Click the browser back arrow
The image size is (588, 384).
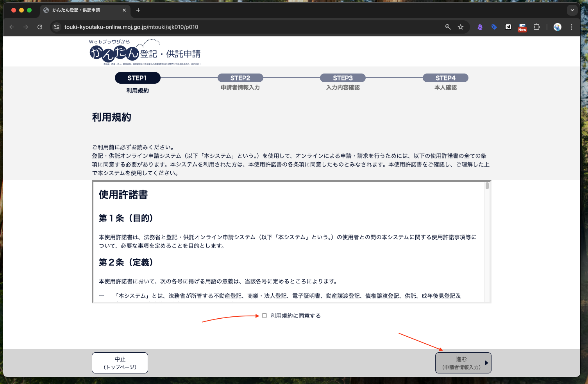coord(12,27)
